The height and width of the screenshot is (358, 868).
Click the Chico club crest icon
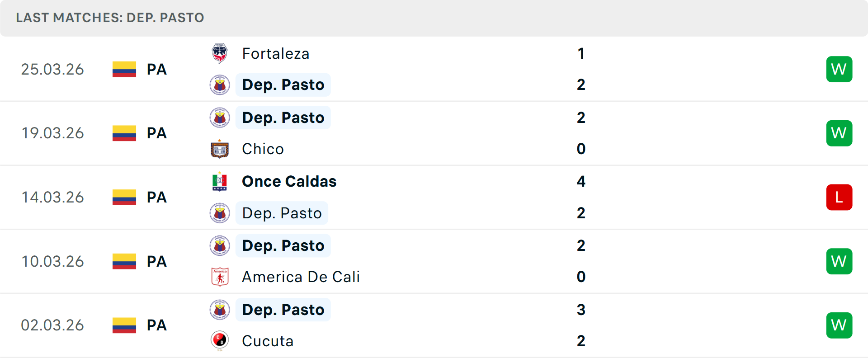pyautogui.click(x=220, y=149)
